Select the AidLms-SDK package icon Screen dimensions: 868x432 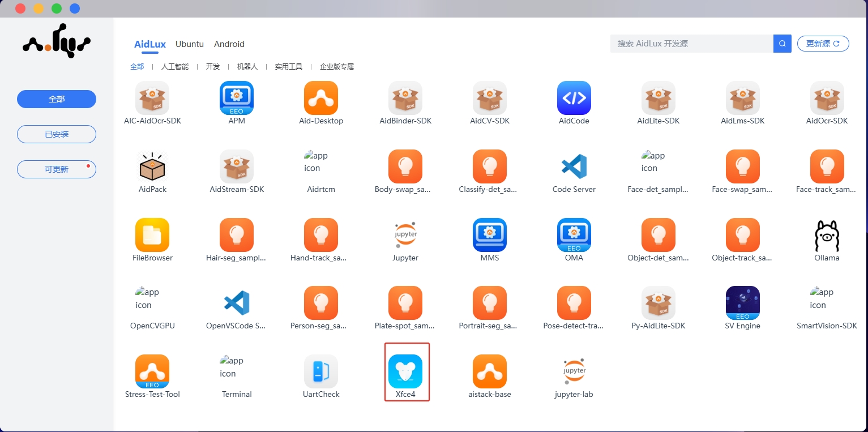[x=743, y=98]
